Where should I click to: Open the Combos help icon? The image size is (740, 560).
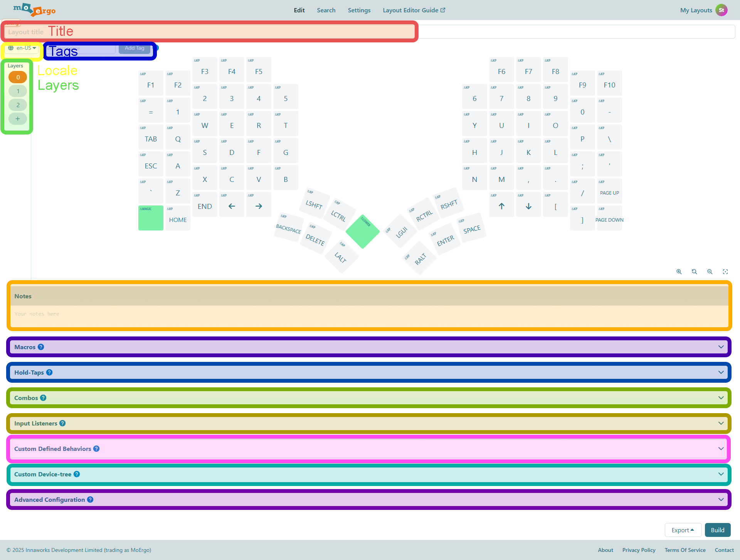(x=43, y=397)
